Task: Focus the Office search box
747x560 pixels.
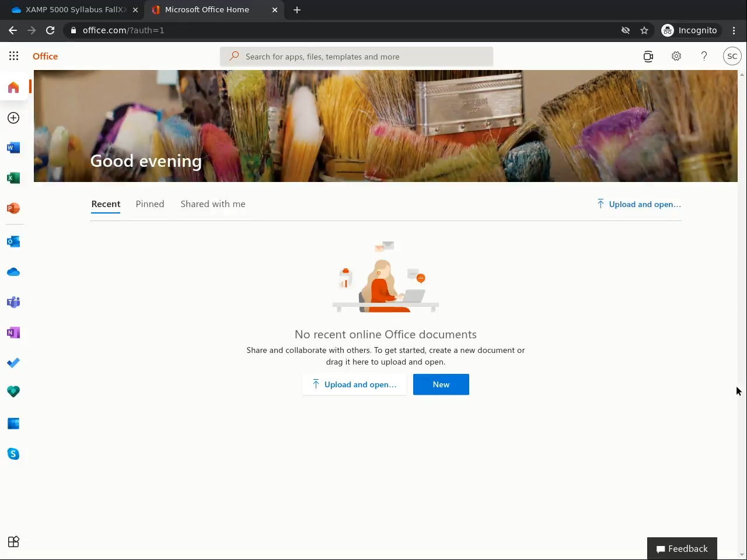Action: (x=357, y=57)
